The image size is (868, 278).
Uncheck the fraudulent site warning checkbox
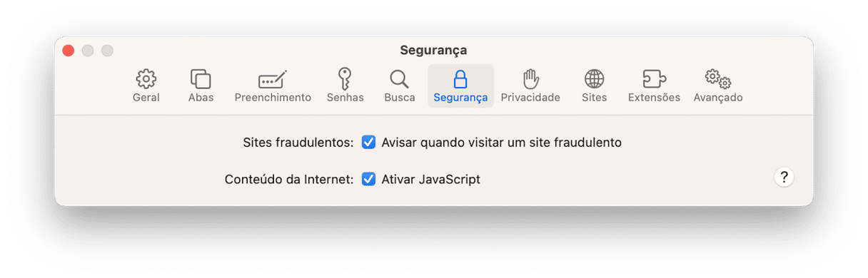pyautogui.click(x=368, y=143)
